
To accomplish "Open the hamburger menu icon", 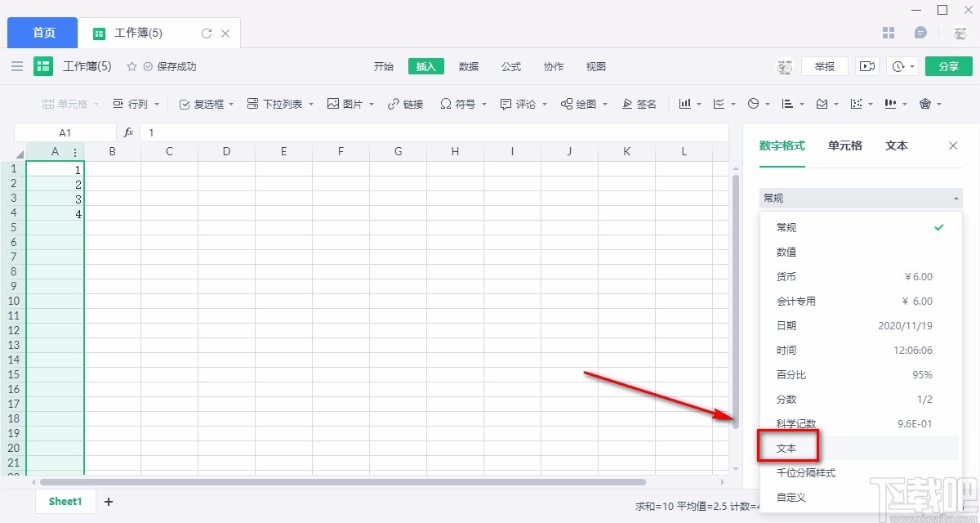I will (17, 66).
